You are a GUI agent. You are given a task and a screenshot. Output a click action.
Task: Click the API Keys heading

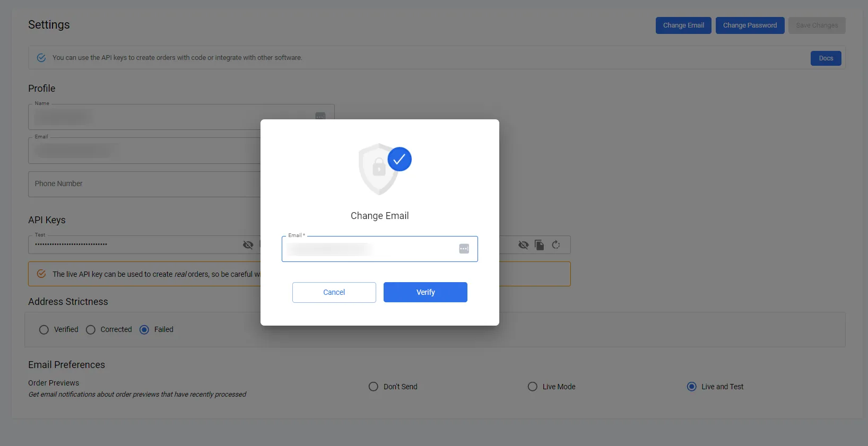47,220
